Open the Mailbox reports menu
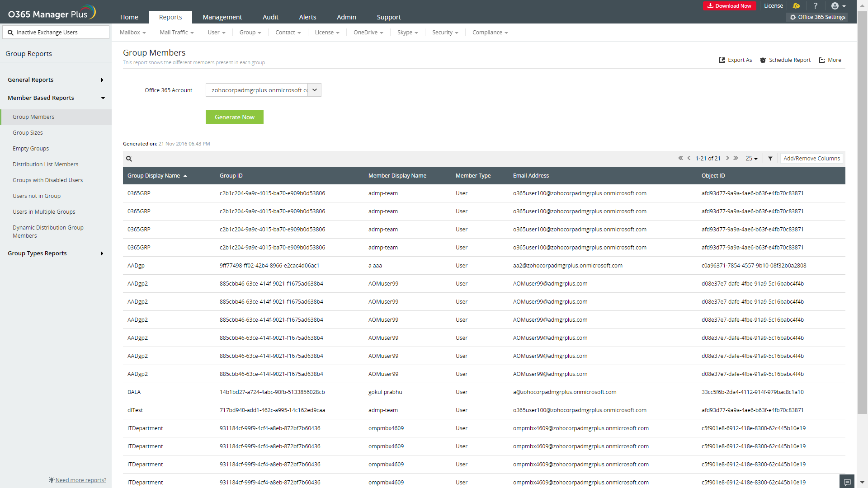 [x=132, y=33]
